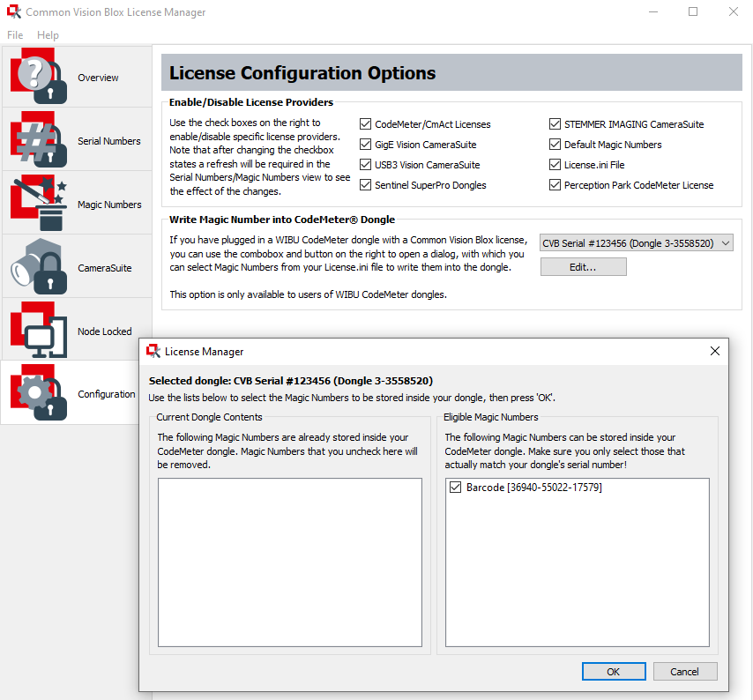753x700 pixels.
Task: Click the Common Vision Blox app icon
Action: [13, 12]
